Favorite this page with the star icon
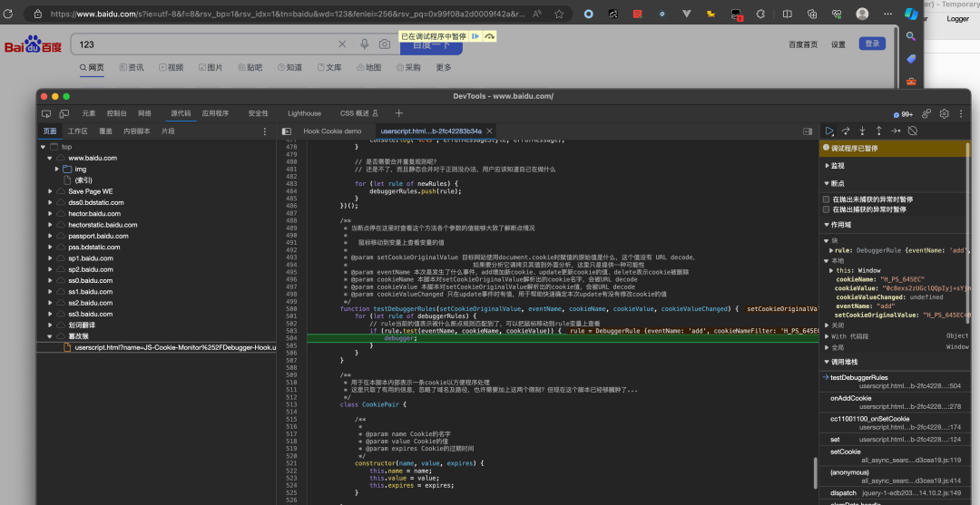Viewport: 980px width, 505px height. (559, 14)
